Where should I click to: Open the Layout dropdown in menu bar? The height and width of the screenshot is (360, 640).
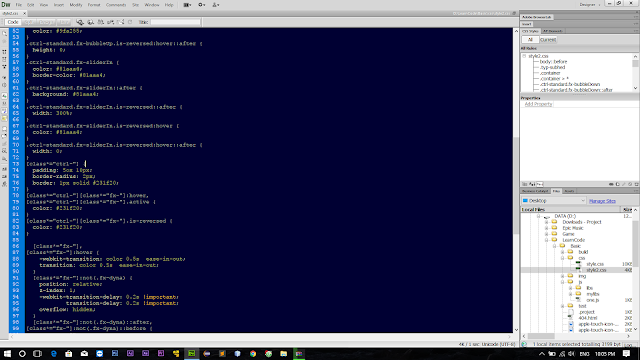coord(187,5)
